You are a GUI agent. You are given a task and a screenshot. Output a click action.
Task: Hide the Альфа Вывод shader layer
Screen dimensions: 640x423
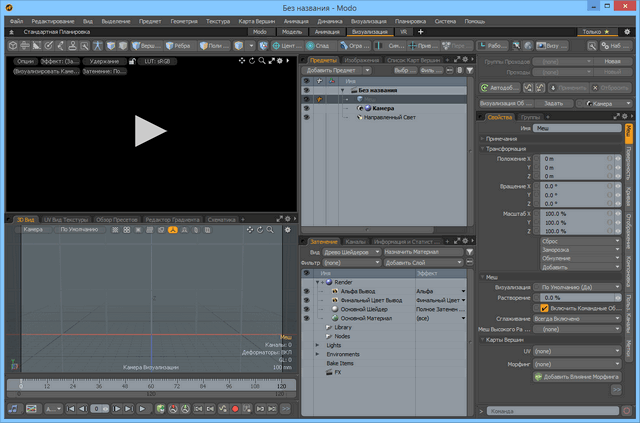point(307,290)
